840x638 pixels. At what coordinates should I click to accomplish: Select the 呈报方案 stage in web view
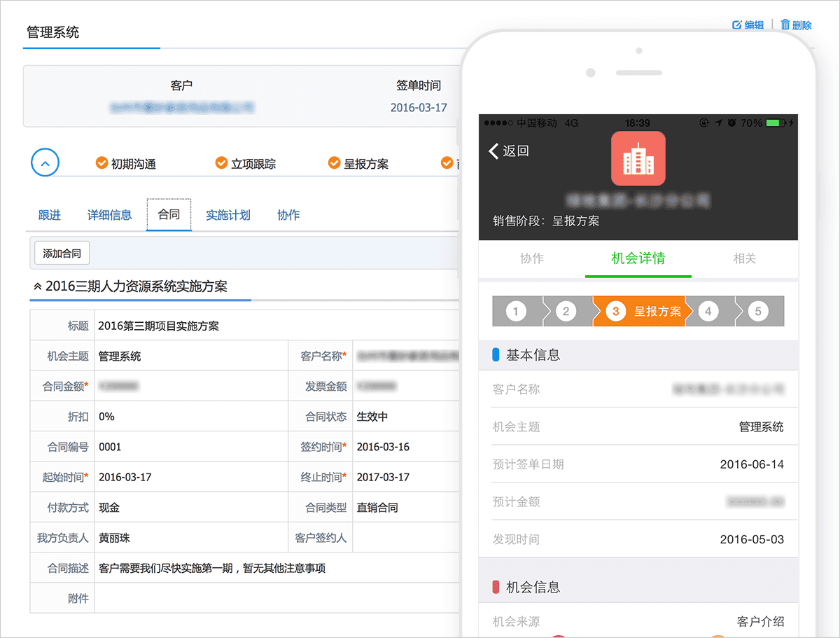(x=358, y=164)
